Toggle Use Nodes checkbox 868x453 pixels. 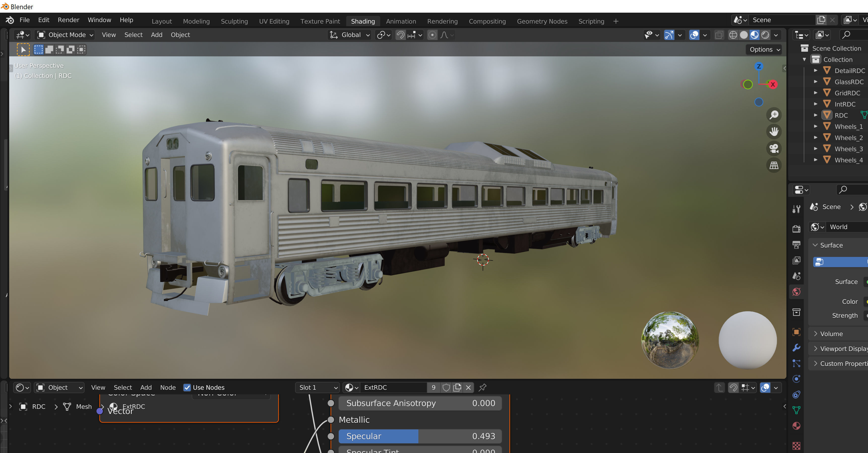187,387
